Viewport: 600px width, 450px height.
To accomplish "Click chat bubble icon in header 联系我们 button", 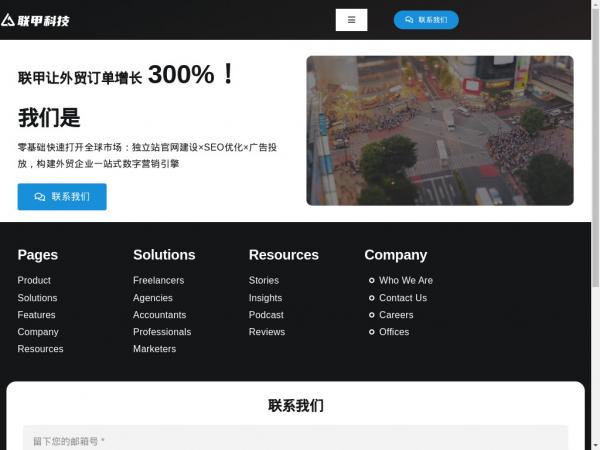I will 409,20.
